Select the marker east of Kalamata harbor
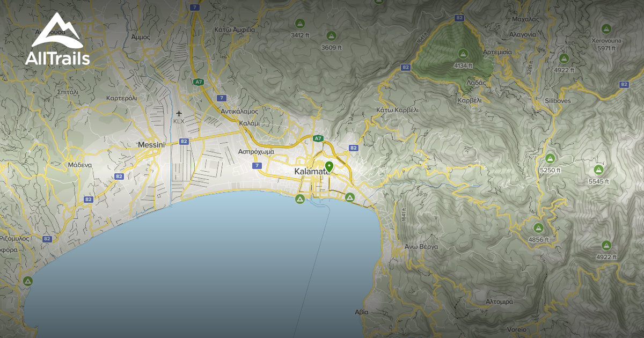This screenshot has height=338, width=644. tap(350, 196)
